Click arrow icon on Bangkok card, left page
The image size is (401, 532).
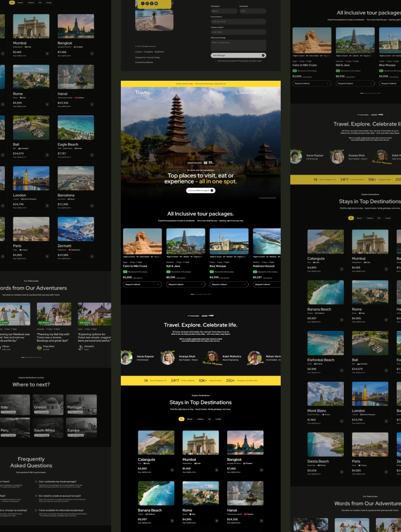(92, 53)
